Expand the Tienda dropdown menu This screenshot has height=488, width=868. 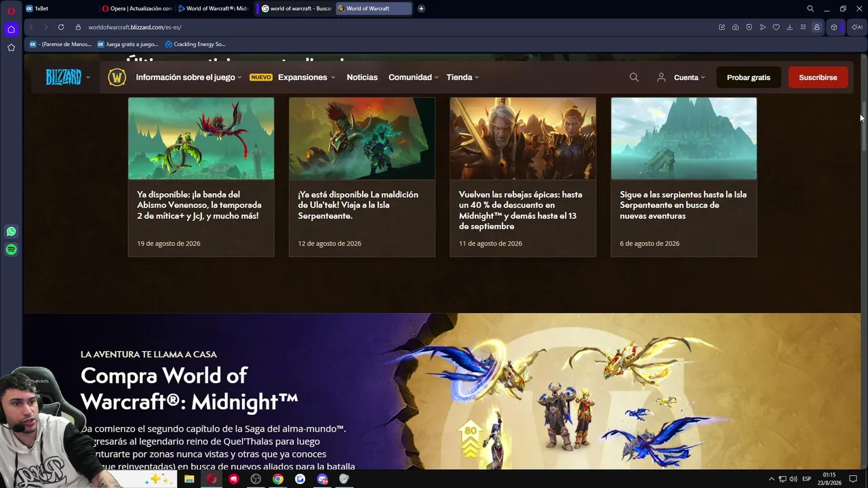[x=462, y=77]
